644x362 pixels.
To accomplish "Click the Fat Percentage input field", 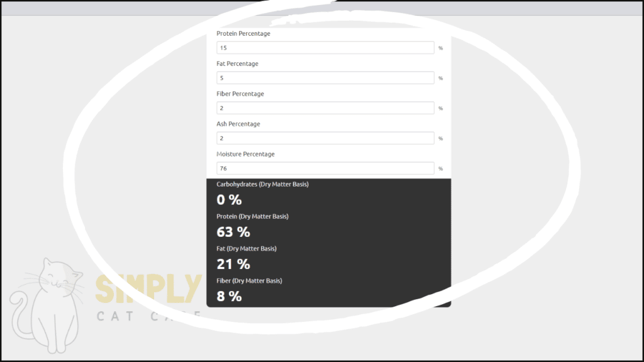I will [325, 77].
